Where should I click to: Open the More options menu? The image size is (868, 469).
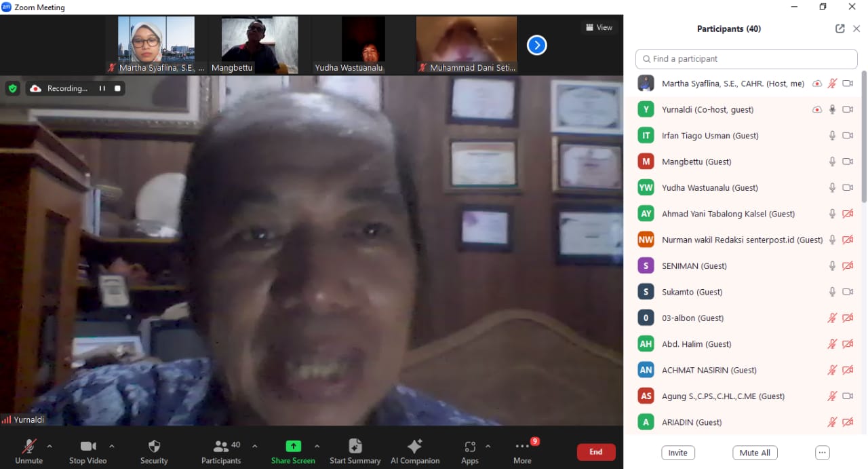click(x=522, y=451)
